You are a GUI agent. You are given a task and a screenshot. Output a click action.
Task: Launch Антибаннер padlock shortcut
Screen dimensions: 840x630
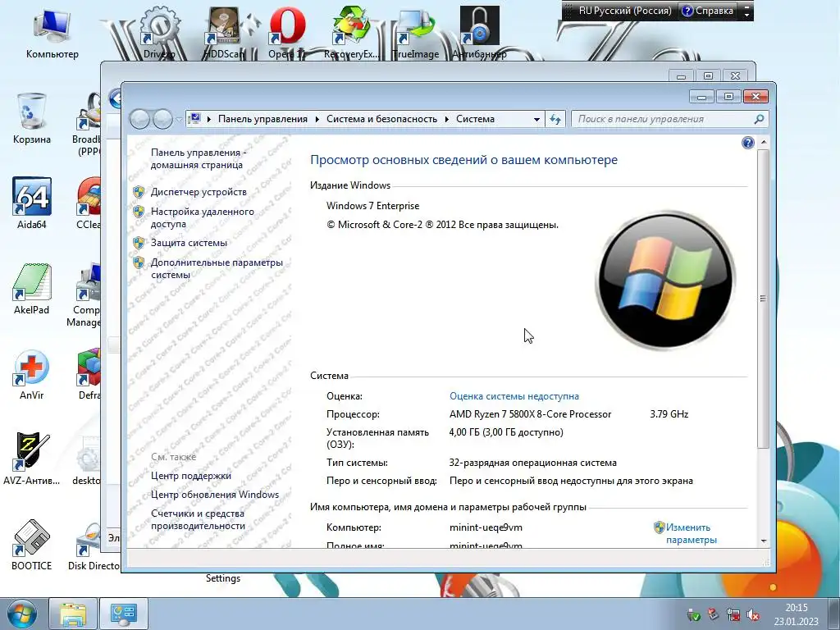click(x=479, y=32)
